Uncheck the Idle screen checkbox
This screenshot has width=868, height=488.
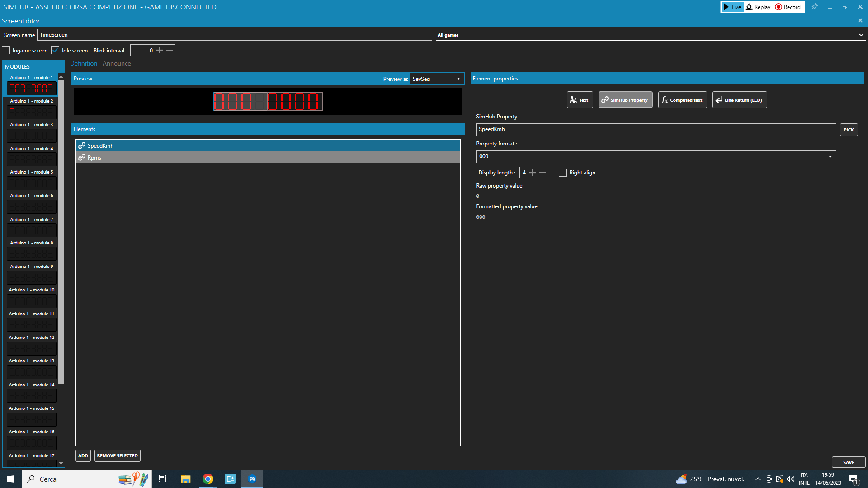[x=55, y=50]
